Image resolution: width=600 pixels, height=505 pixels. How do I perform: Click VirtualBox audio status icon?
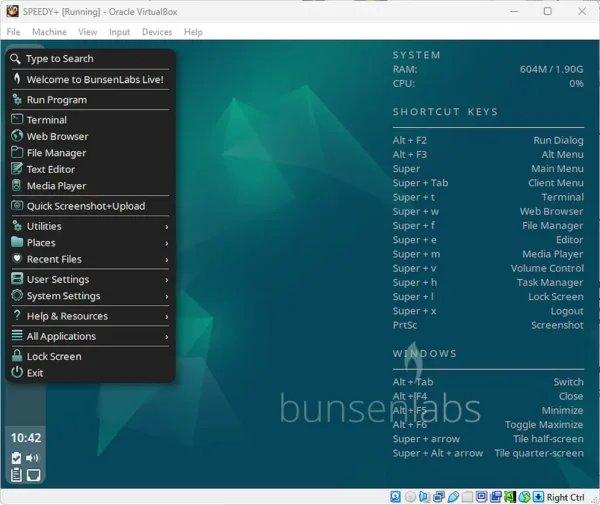pyautogui.click(x=424, y=497)
